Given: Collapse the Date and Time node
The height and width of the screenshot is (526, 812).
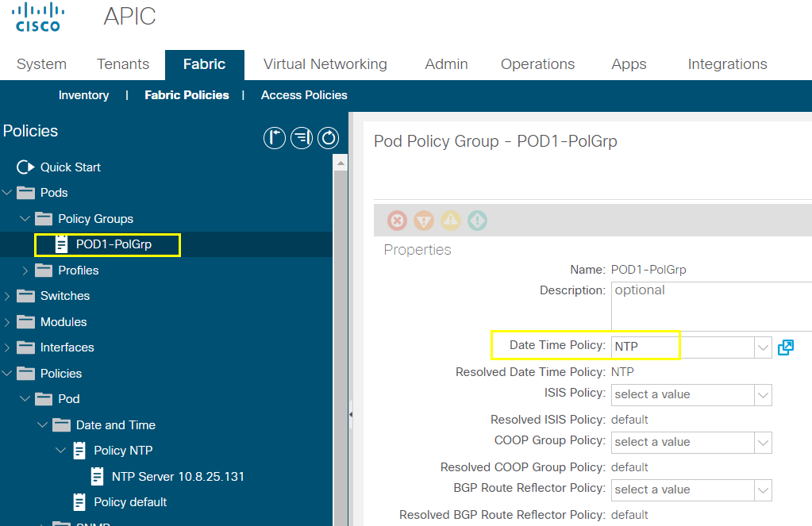Looking at the screenshot, I should click(x=42, y=424).
